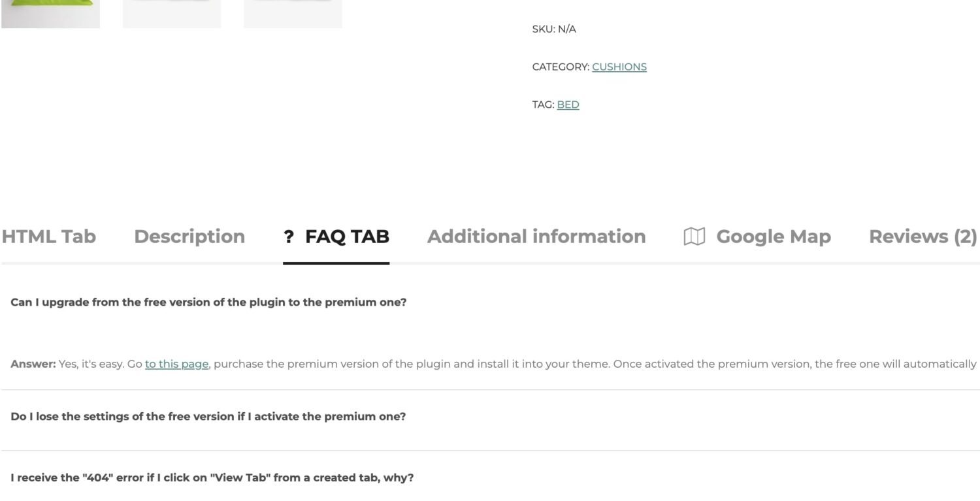Switch to the Description tab
The image size is (980, 501).
point(189,236)
